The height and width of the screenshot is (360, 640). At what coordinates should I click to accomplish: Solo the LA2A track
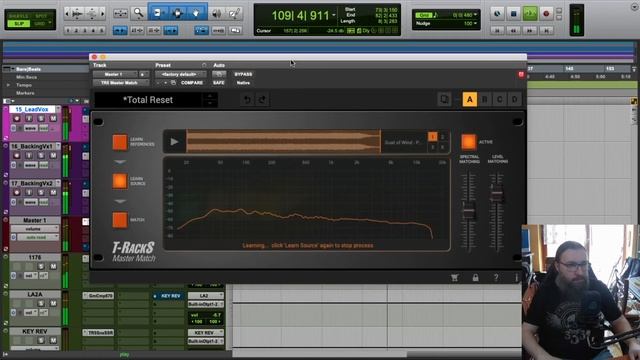point(41,303)
